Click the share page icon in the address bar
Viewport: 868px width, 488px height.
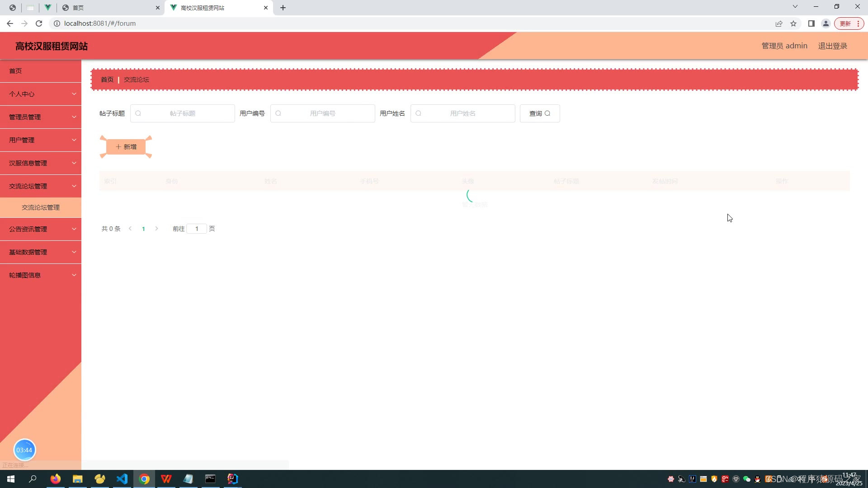(779, 23)
